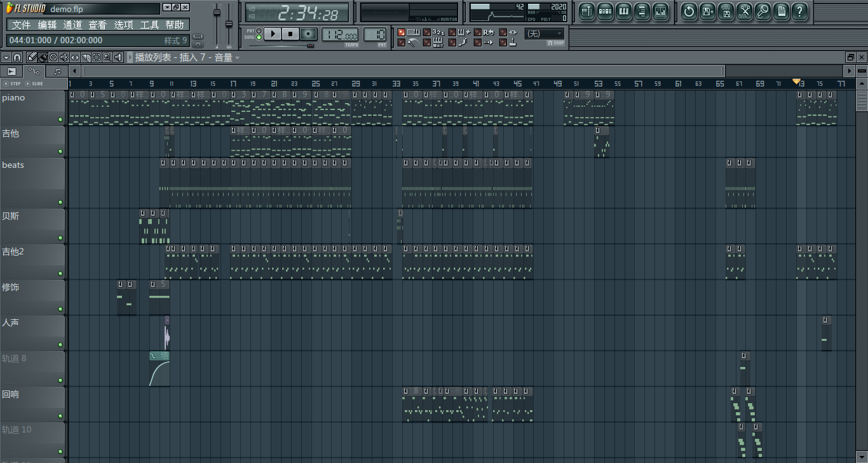Toggle the playlist snap magnet icon
Image resolution: width=868 pixels, height=463 pixels.
pyautogui.click(x=17, y=57)
